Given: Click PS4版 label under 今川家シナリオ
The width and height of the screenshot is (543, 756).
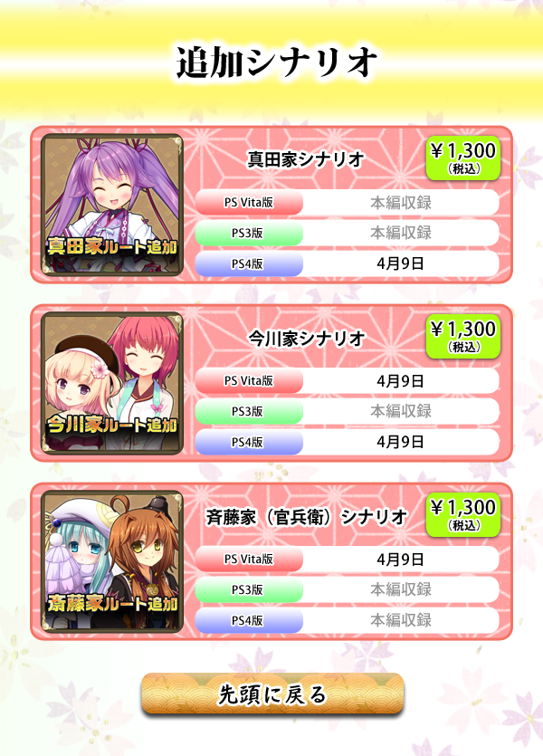Looking at the screenshot, I should pos(249,442).
